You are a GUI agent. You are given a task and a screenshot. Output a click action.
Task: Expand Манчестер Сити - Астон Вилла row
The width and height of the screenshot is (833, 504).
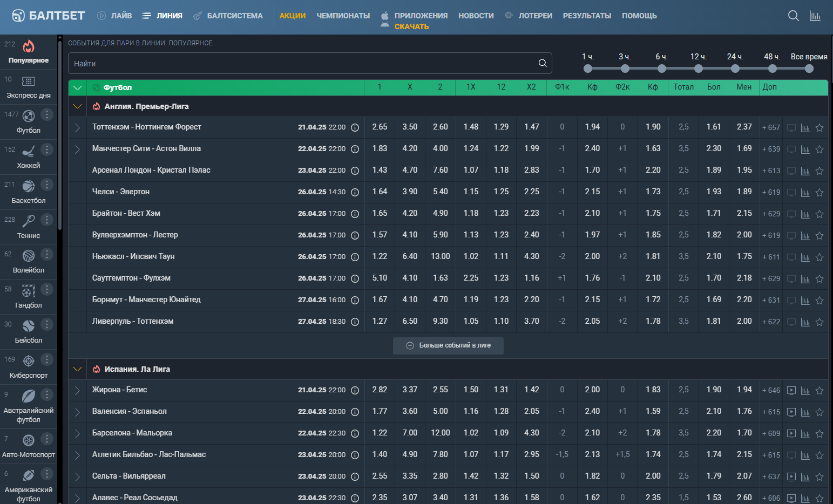(77, 149)
